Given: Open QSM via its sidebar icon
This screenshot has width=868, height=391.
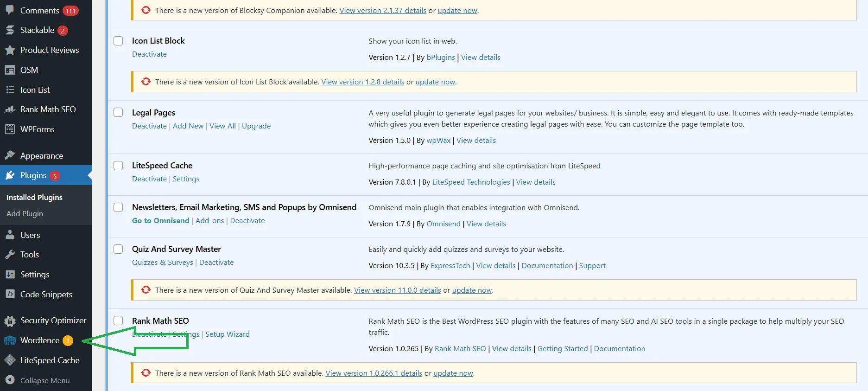Looking at the screenshot, I should point(10,70).
